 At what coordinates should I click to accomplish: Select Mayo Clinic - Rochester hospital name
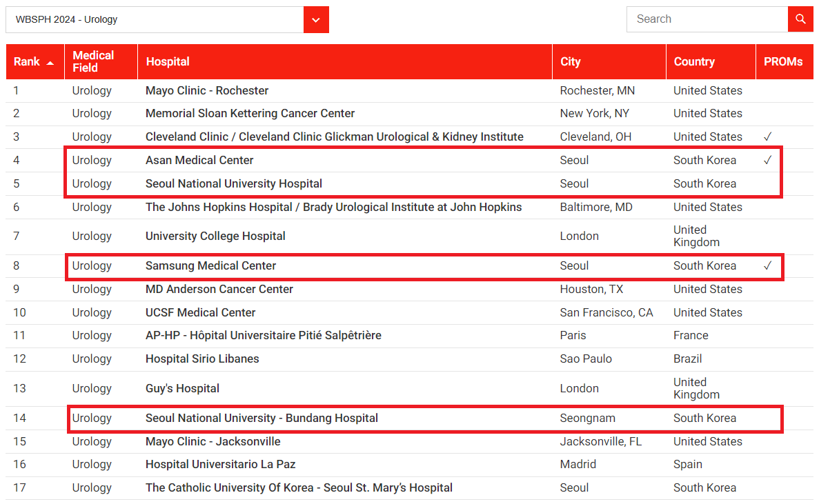click(x=207, y=91)
